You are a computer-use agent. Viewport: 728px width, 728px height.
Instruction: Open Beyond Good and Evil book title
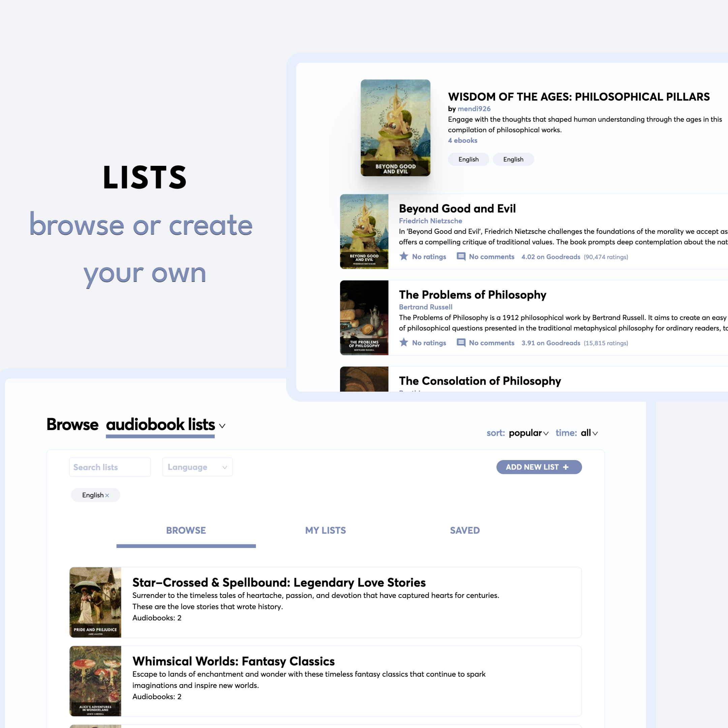coord(457,208)
